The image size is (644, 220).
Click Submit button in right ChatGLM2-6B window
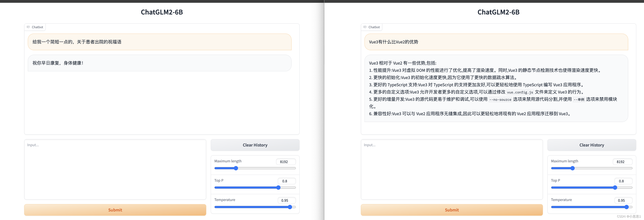click(x=452, y=210)
